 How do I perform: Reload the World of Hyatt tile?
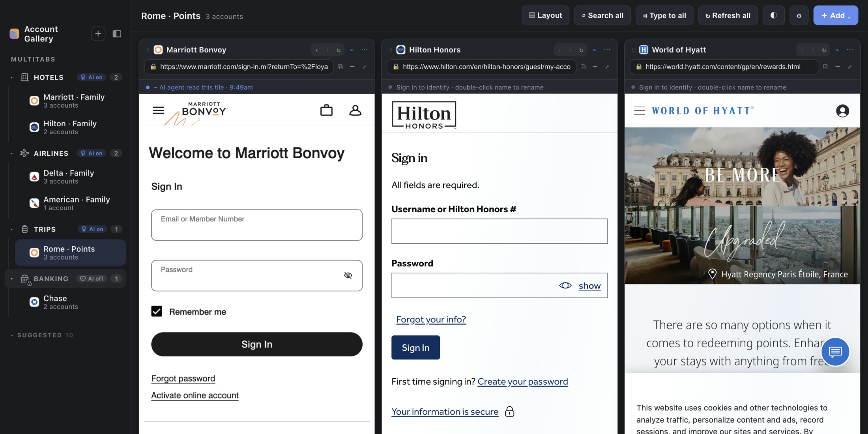click(823, 50)
